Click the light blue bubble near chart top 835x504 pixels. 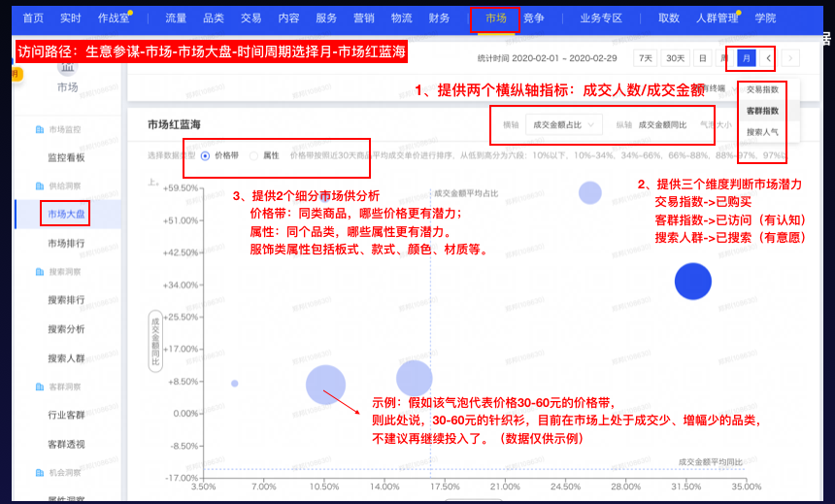coord(589,192)
